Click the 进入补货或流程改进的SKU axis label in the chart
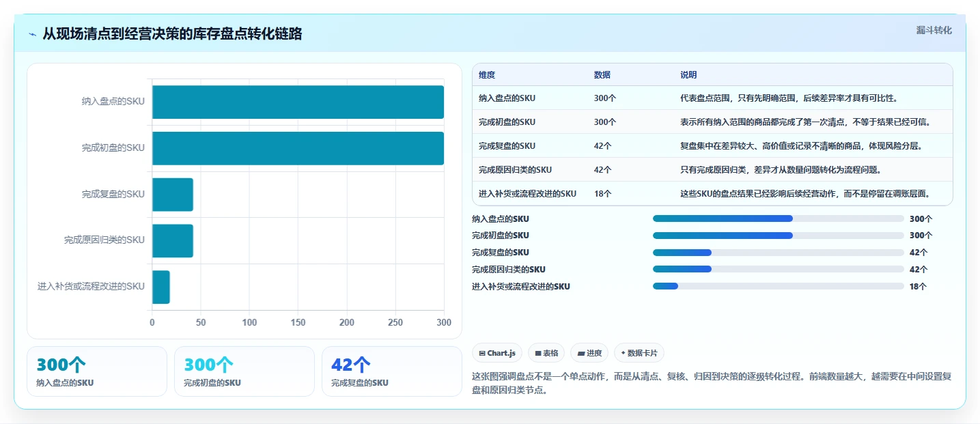980x424 pixels. (91, 287)
